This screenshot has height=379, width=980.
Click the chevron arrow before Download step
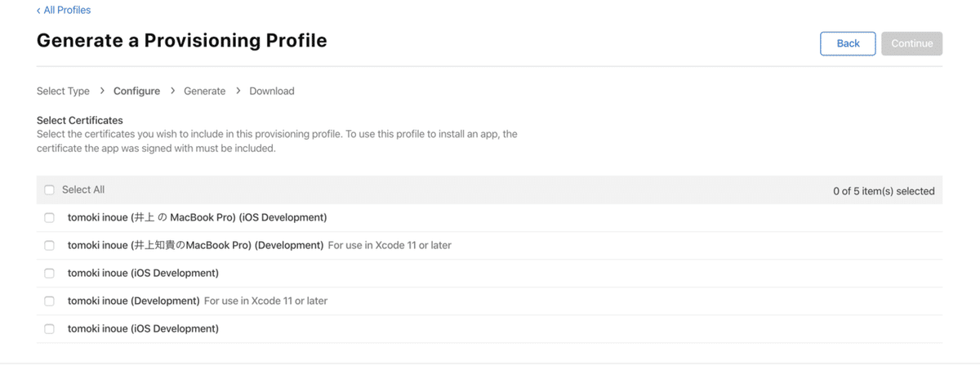pos(238,91)
